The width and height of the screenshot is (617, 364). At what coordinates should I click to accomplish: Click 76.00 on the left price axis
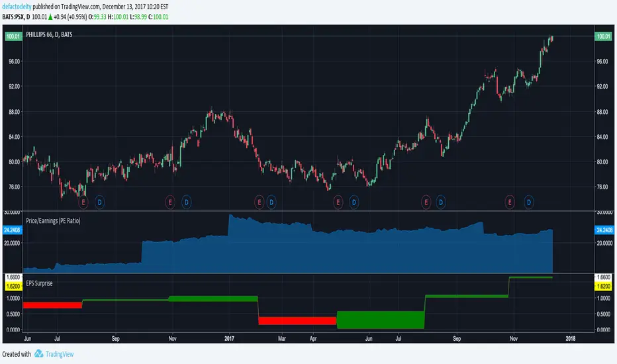point(14,187)
